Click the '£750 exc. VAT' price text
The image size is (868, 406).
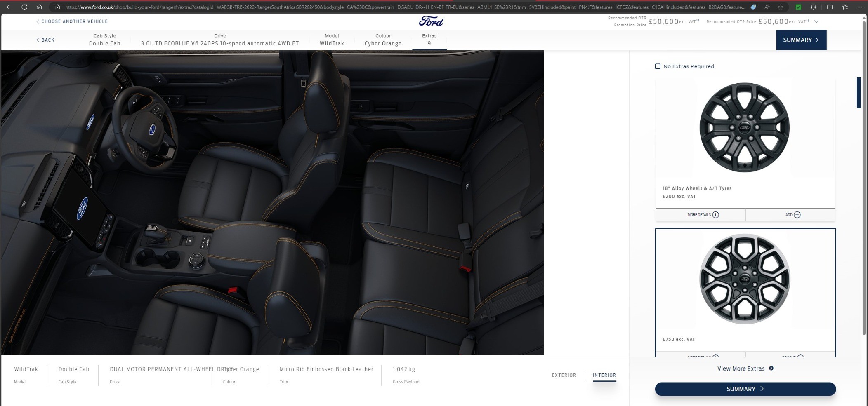679,340
